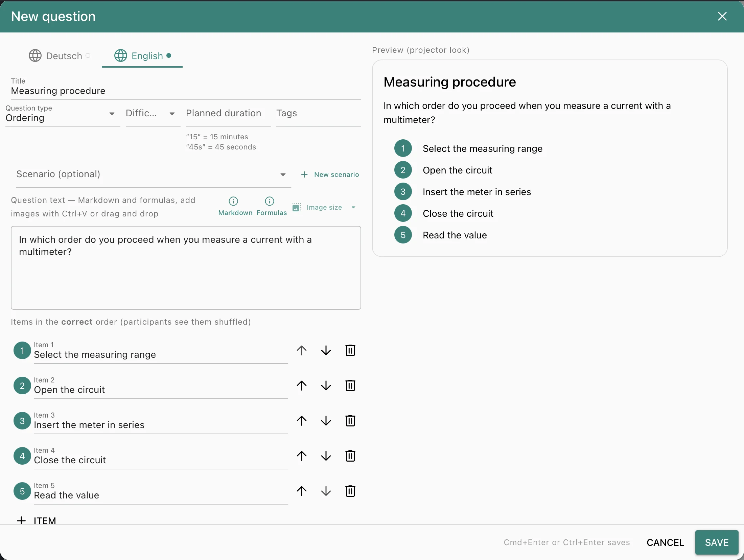744x560 pixels.
Task: Move 'Insert the meter in series' up
Action: pos(302,421)
